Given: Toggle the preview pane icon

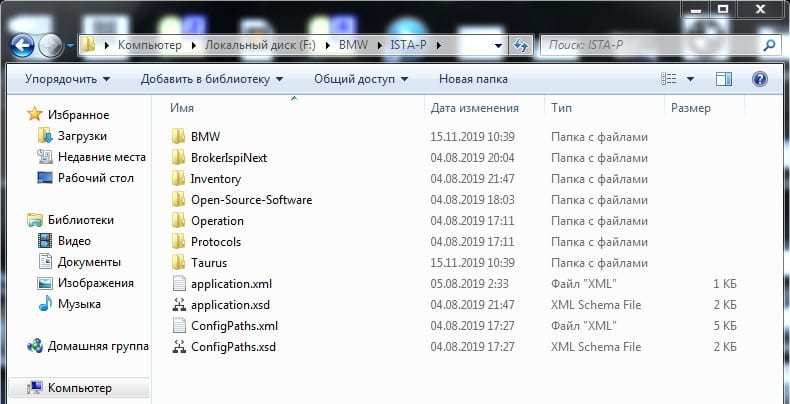Looking at the screenshot, I should (724, 79).
